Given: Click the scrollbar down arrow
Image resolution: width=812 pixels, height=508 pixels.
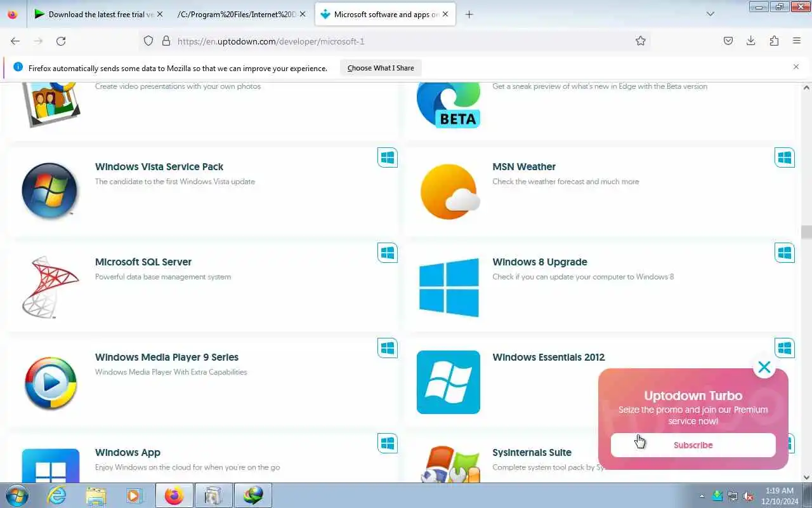Looking at the screenshot, I should [806, 478].
